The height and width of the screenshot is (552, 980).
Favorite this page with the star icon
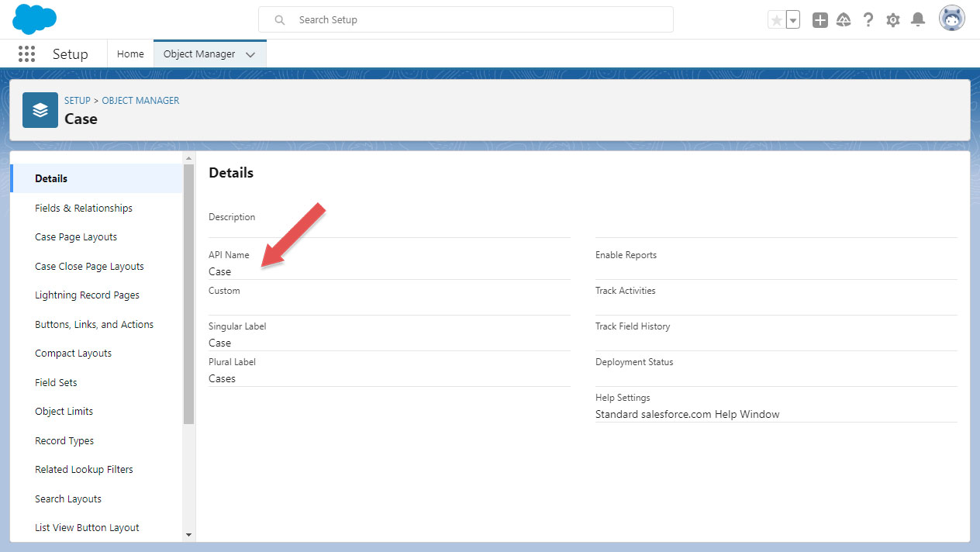pos(775,19)
